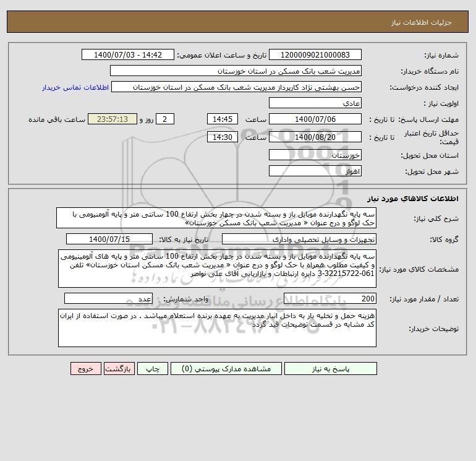Click the remaining days field showing 2
476x461 pixels.
point(165,119)
